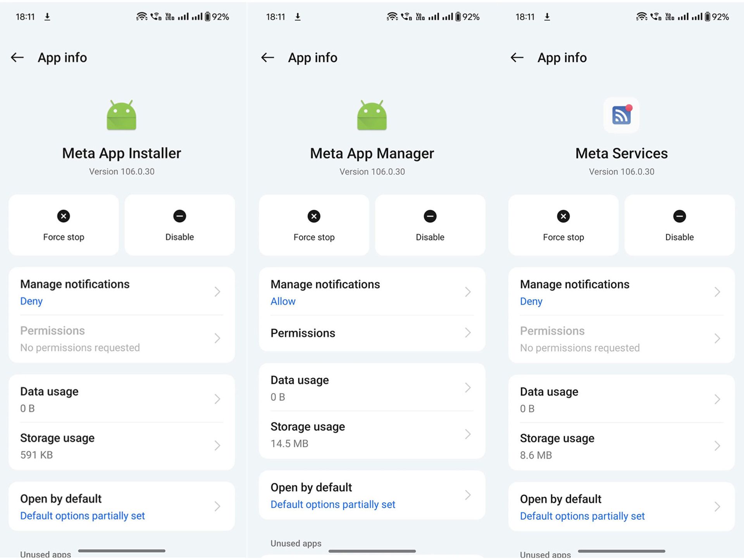Tap Default options partially set in Meta App Installer
This screenshot has height=560, width=744.
pyautogui.click(x=83, y=516)
